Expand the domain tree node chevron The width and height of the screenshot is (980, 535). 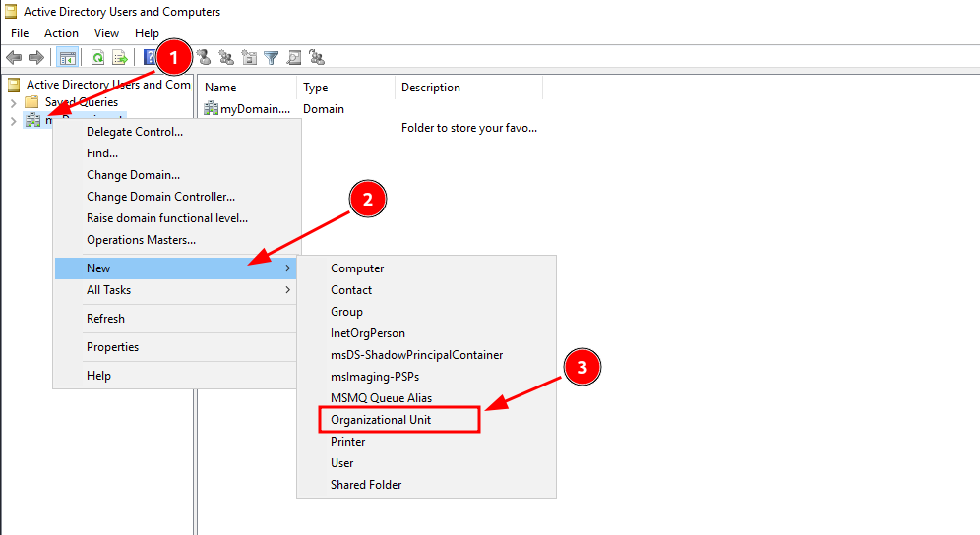pyautogui.click(x=13, y=121)
